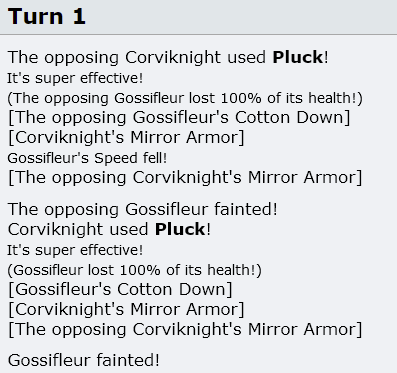
Task: Click first opposing Corviknight's Mirror Armor line
Action: pyautogui.click(x=185, y=177)
